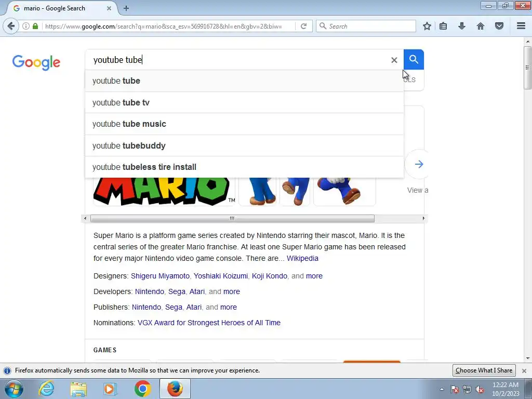Open the Shigeru Miyamoto designer link
This screenshot has width=532, height=399.
click(x=160, y=276)
